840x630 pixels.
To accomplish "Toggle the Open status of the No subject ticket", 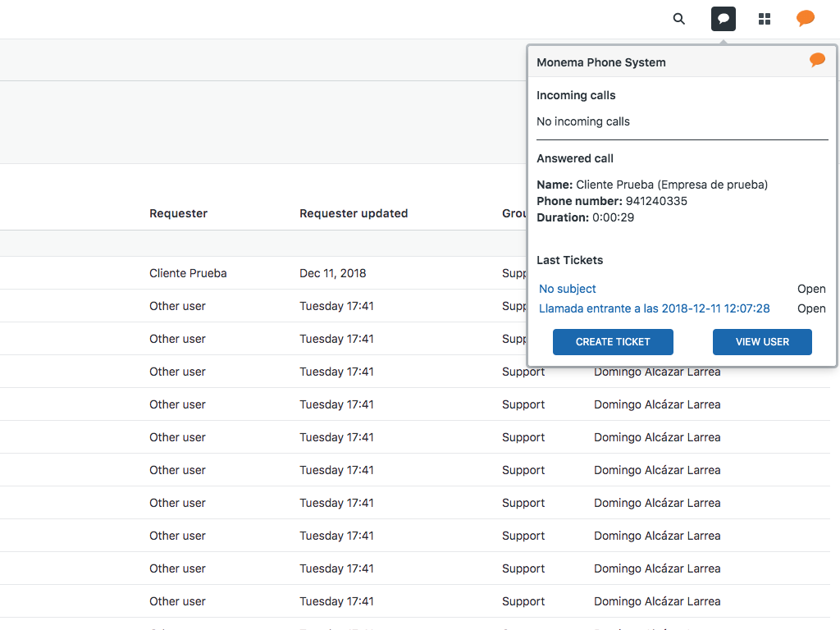I will [811, 289].
